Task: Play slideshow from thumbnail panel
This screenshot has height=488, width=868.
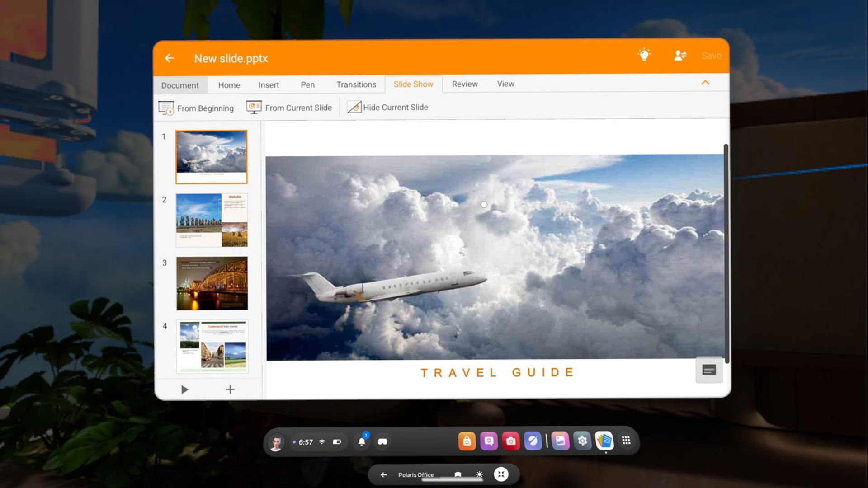Action: (184, 389)
